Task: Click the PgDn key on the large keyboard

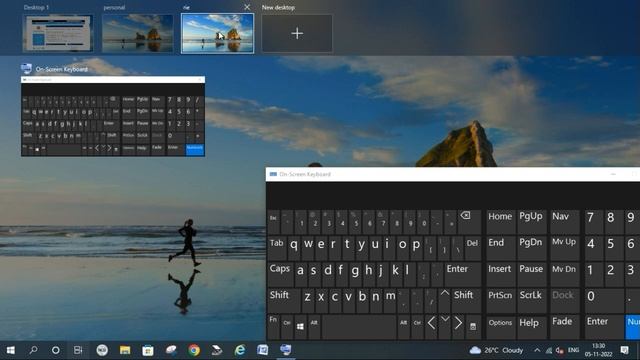Action: (x=531, y=248)
